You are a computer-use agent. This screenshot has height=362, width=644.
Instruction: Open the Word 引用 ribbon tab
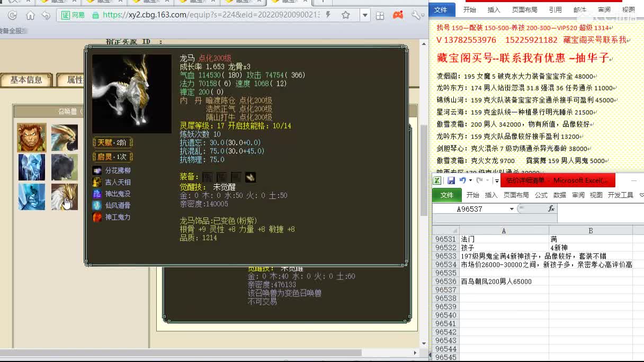[556, 10]
